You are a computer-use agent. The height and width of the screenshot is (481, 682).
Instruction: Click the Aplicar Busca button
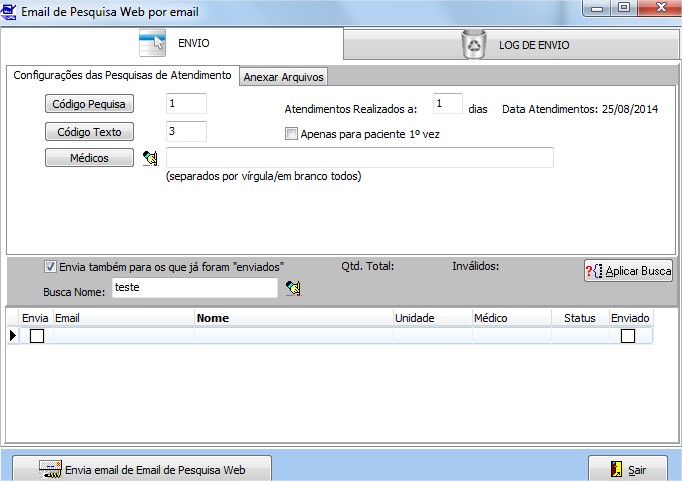tap(628, 271)
